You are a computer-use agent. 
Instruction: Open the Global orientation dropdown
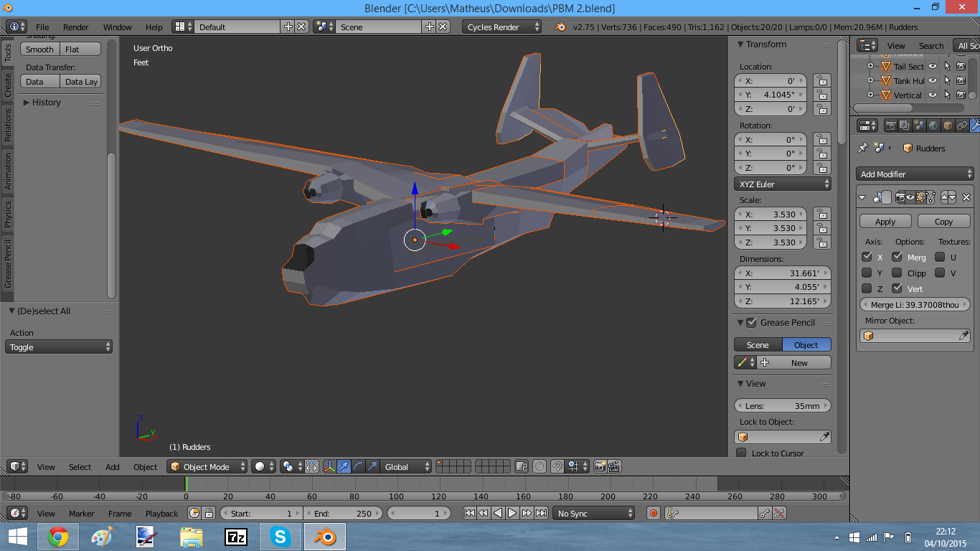point(406,467)
